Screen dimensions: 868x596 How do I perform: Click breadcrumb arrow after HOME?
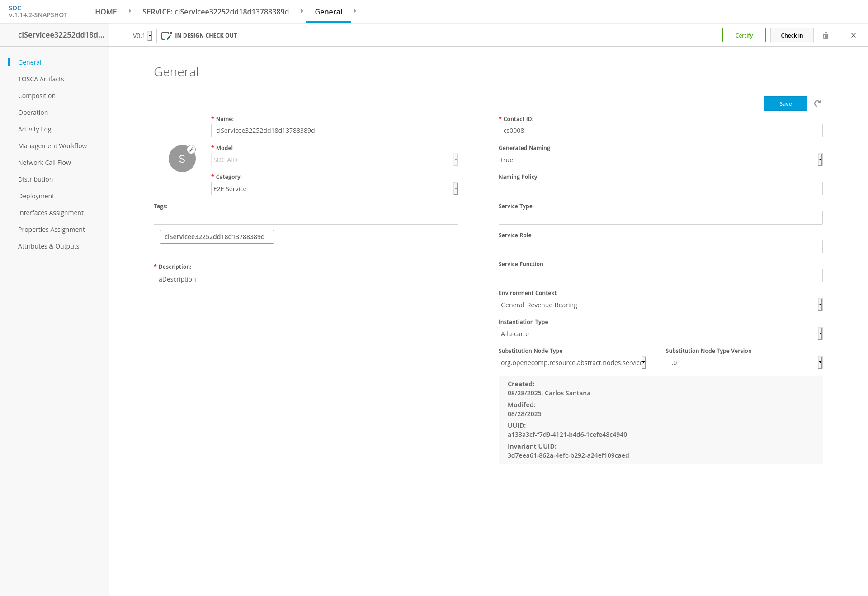click(130, 11)
